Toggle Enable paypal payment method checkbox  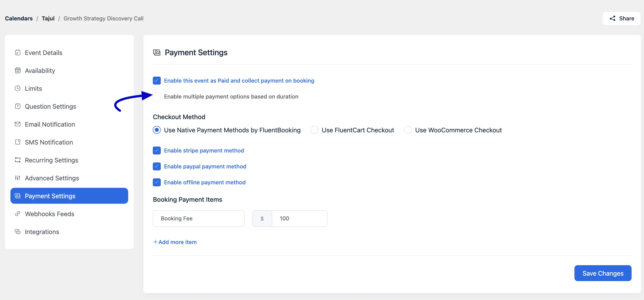157,166
